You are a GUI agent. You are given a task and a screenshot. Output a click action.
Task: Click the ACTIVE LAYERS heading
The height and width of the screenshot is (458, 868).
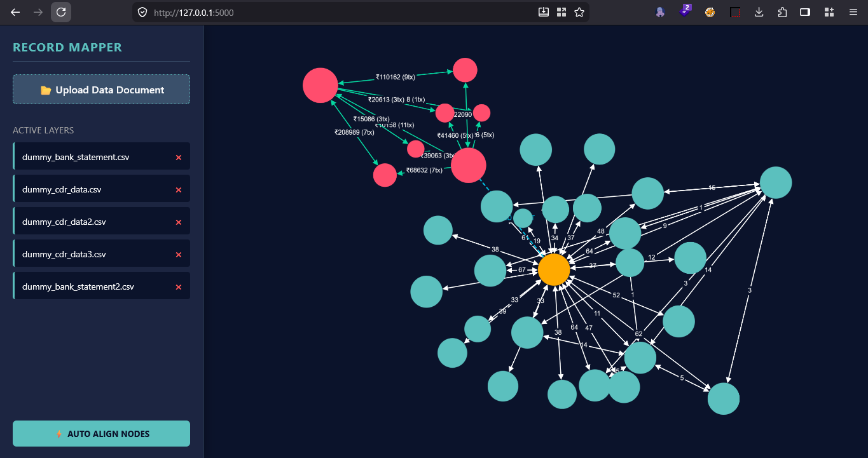43,130
